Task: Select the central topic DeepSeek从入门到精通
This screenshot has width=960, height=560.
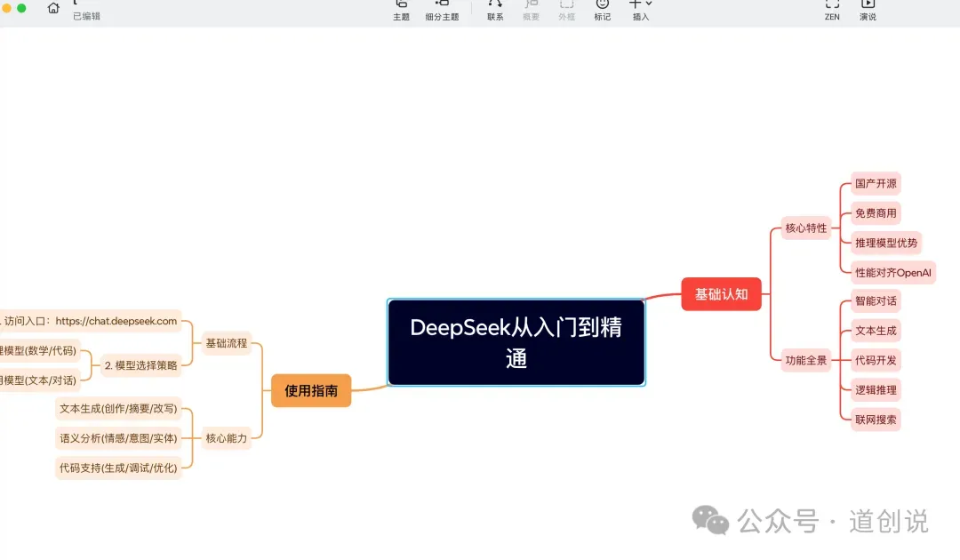Action: (516, 342)
